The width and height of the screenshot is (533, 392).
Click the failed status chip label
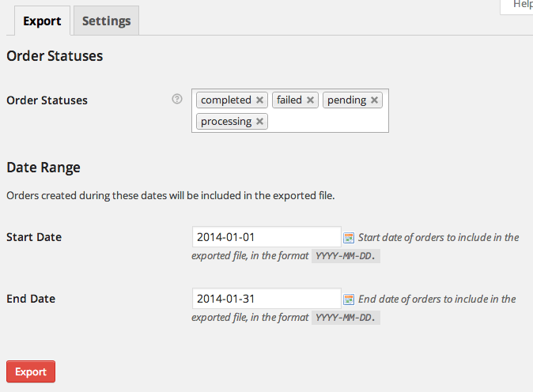coord(289,100)
